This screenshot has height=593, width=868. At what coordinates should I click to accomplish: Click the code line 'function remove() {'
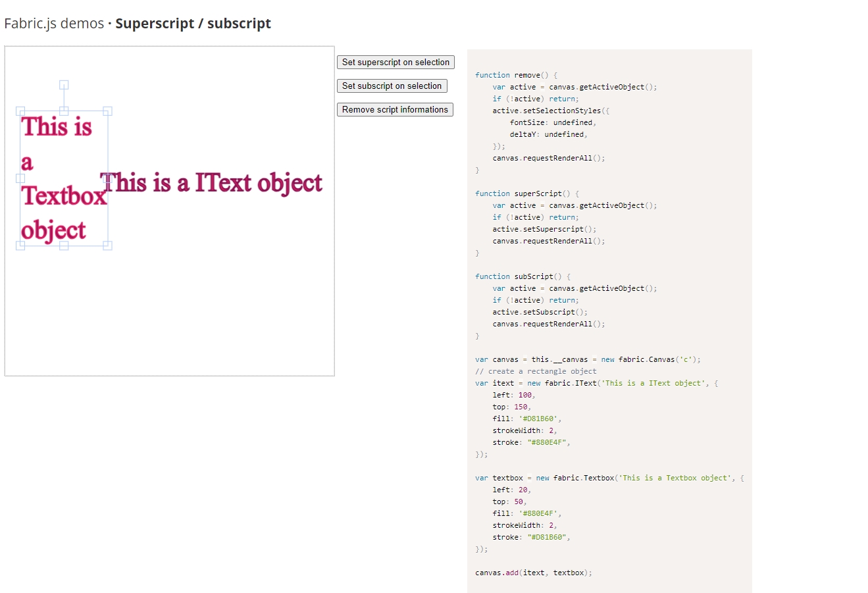(516, 75)
